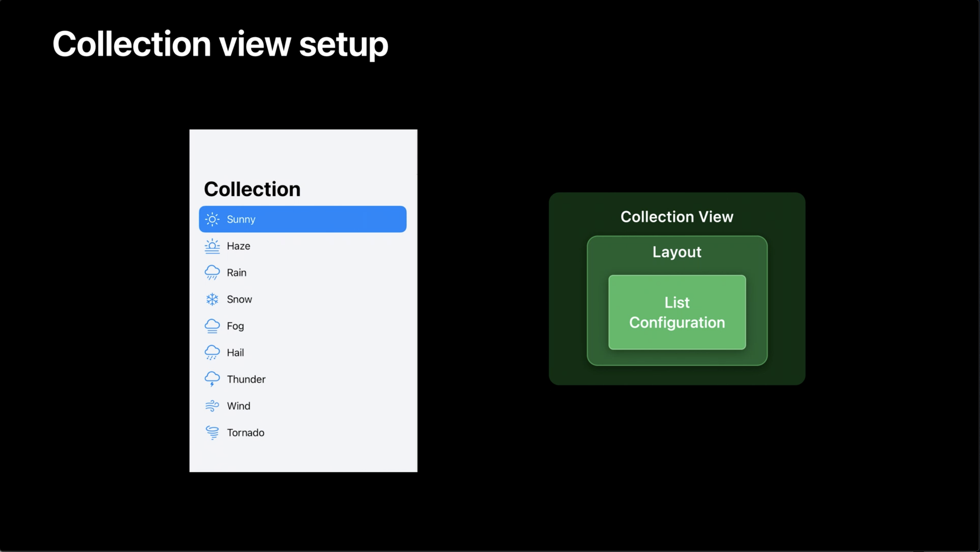This screenshot has height=552, width=980.
Task: Click the Hail cloud icon
Action: tap(212, 352)
